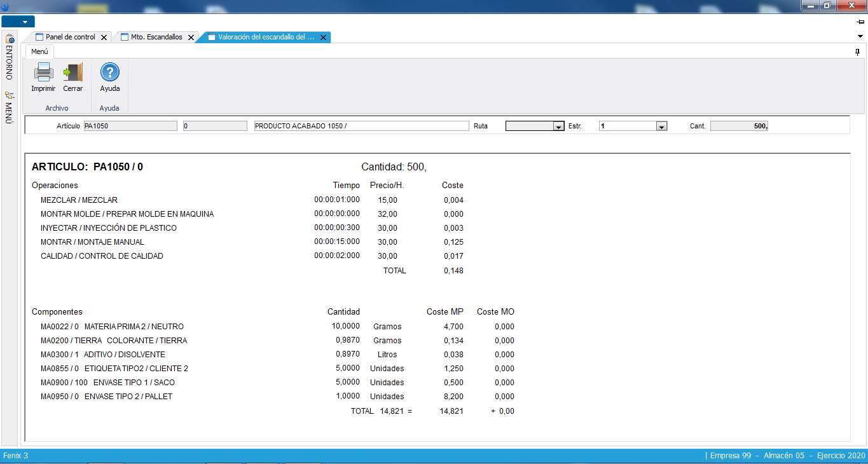This screenshot has height=464, width=868.
Task: Click the PRODUCTO ACABADO 1050 description field
Action: (x=361, y=126)
